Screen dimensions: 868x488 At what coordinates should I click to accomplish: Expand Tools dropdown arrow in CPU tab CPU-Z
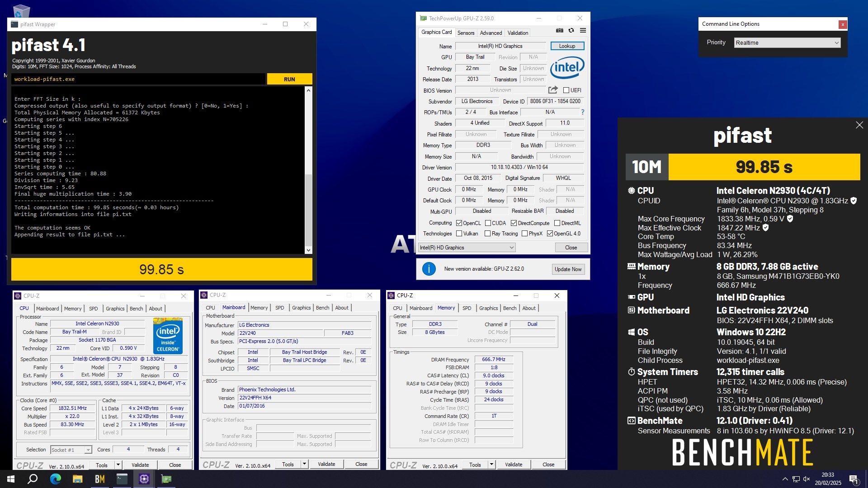coord(118,465)
